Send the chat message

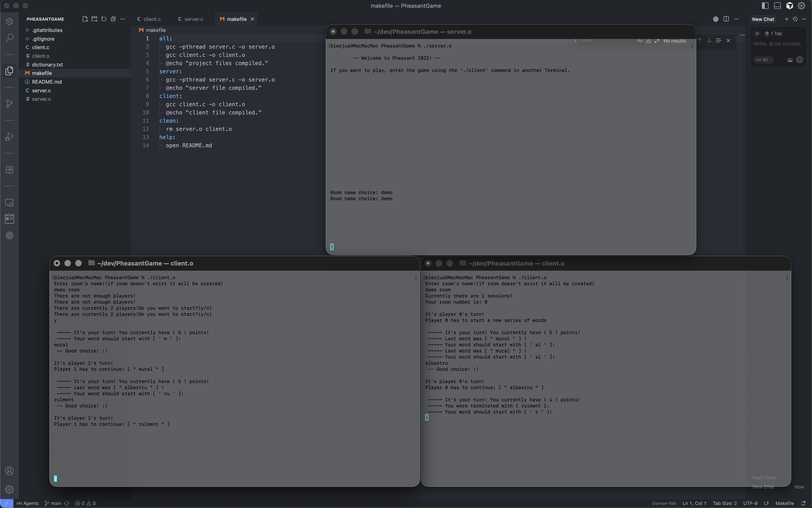[x=800, y=60]
